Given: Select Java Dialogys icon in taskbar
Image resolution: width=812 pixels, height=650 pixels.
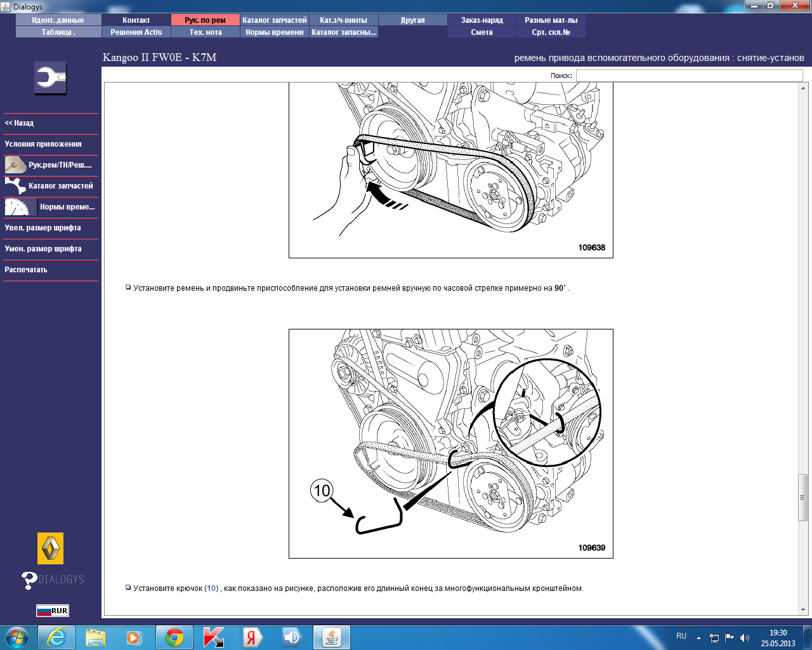Looking at the screenshot, I should click(332, 637).
